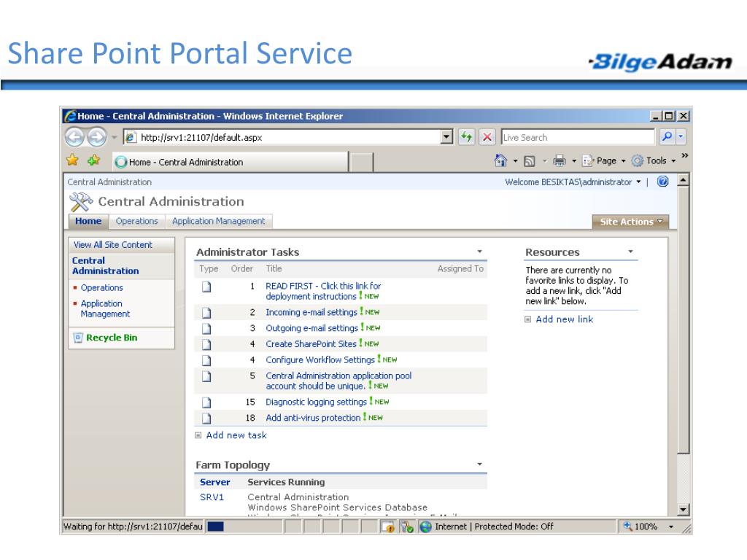Open the Administrator Tasks web part menu arrow
Screen dimensions: 747x560
click(480, 252)
